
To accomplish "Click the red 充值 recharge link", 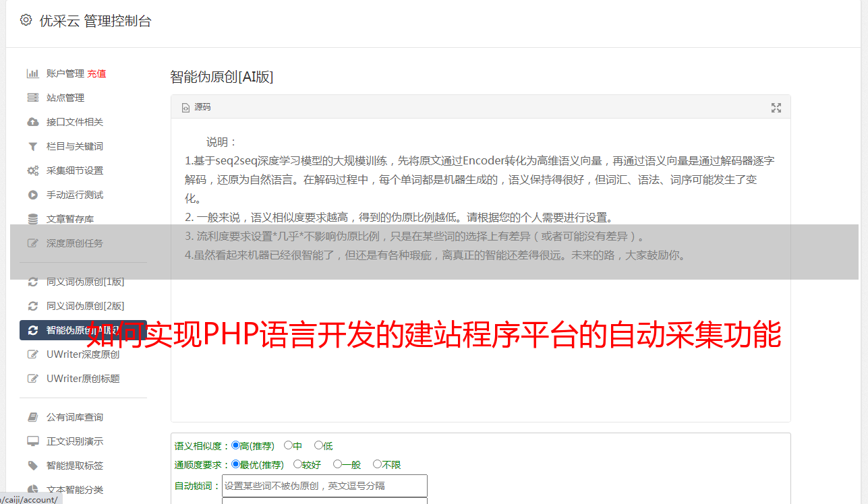I will tap(96, 73).
